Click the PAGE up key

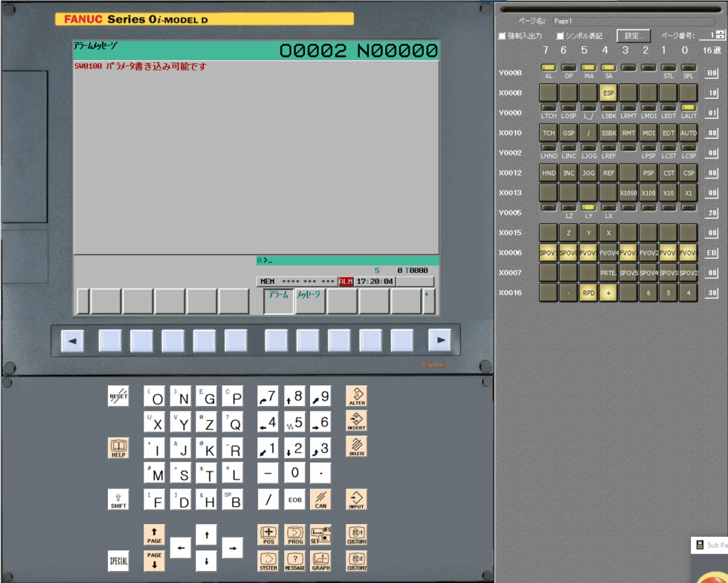(x=154, y=535)
